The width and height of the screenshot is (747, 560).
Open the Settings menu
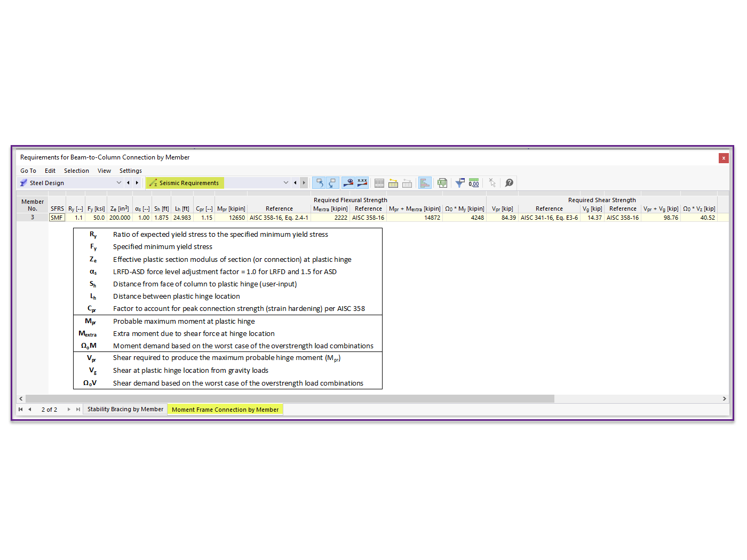click(x=130, y=171)
